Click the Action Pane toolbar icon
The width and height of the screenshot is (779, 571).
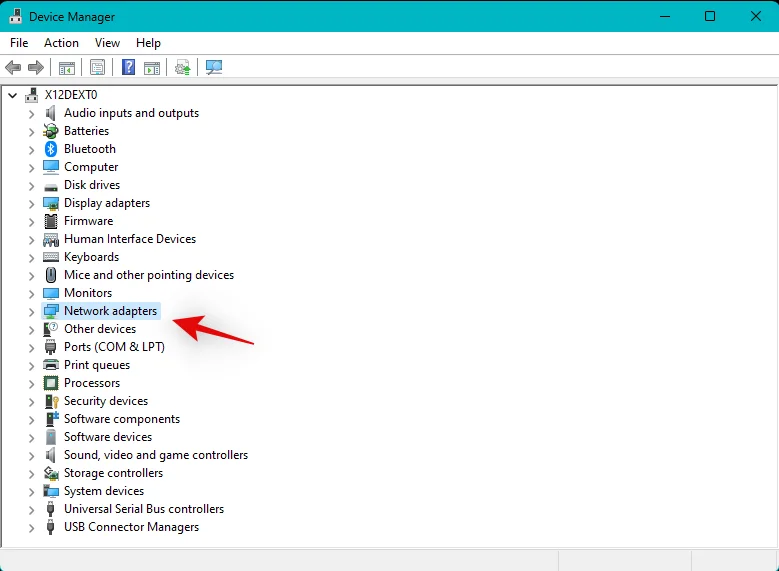point(152,68)
